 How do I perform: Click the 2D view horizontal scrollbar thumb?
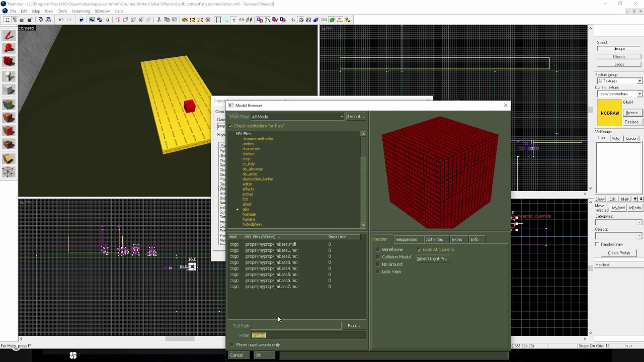pyautogui.click(x=180, y=339)
